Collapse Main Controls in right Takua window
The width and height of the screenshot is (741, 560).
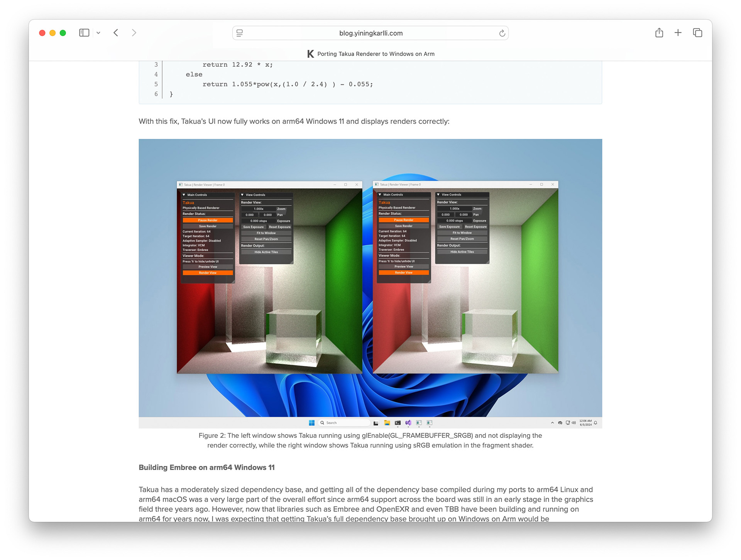(380, 194)
